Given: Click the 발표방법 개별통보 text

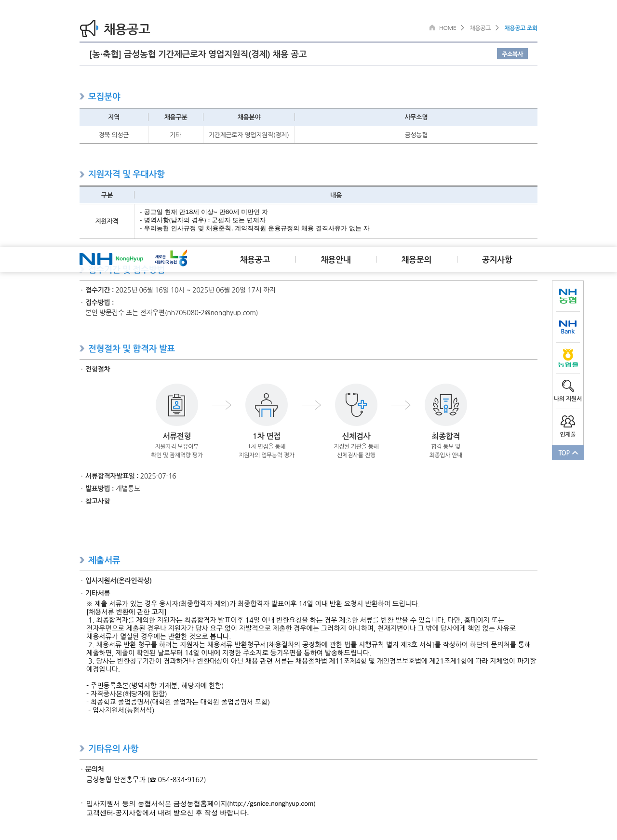Looking at the screenshot, I should 113,488.
